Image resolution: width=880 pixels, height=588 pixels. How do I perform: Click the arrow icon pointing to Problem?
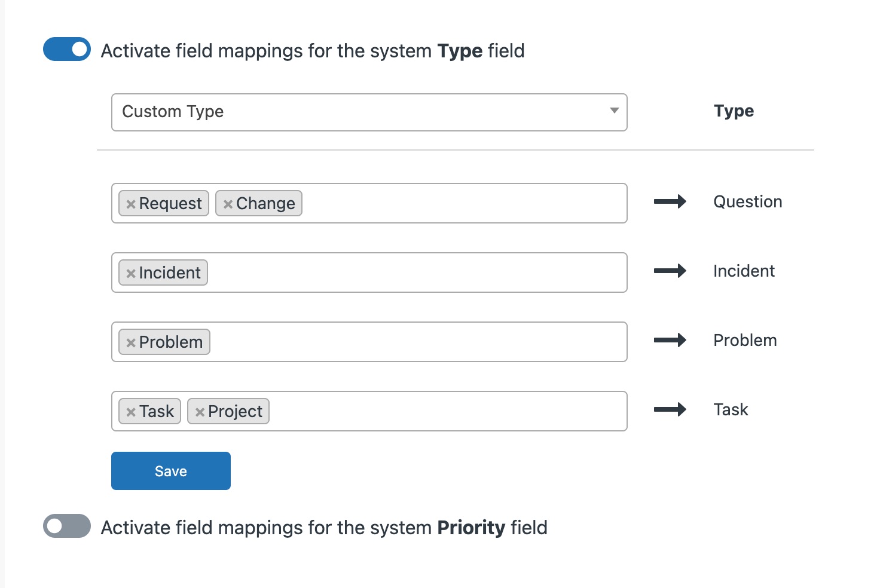pos(671,340)
